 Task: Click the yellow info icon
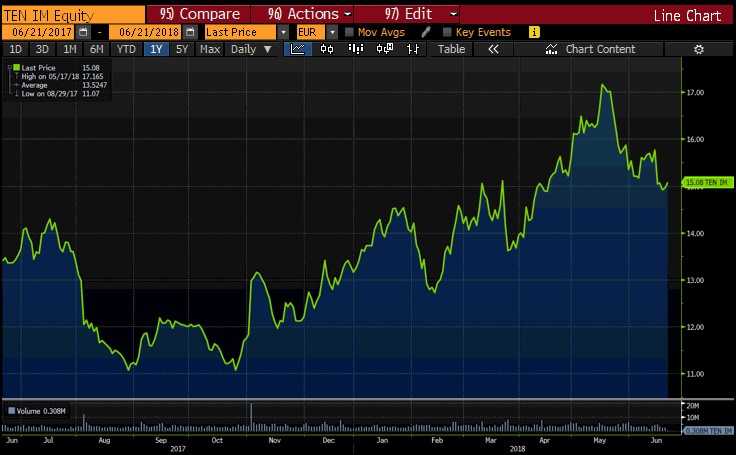[x=534, y=32]
